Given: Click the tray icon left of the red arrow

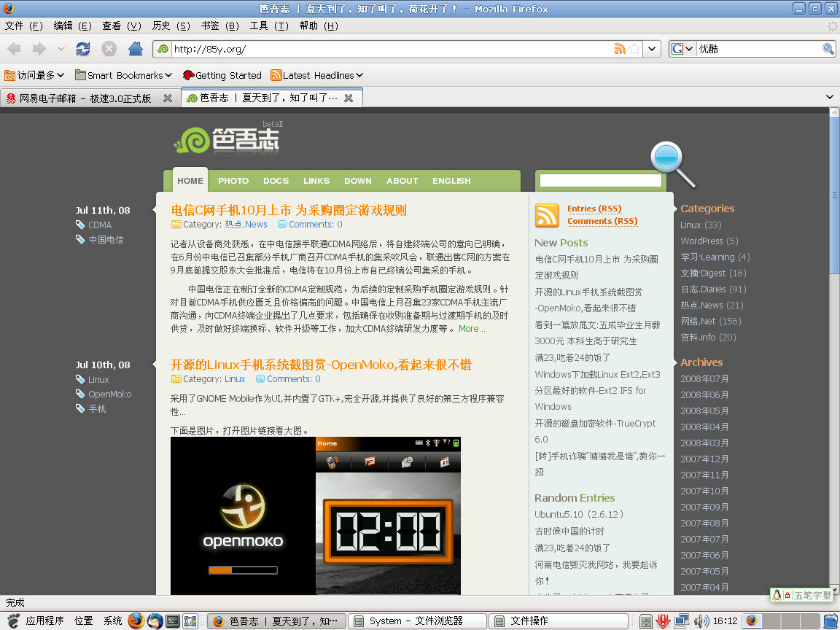Looking at the screenshot, I should point(646,621).
